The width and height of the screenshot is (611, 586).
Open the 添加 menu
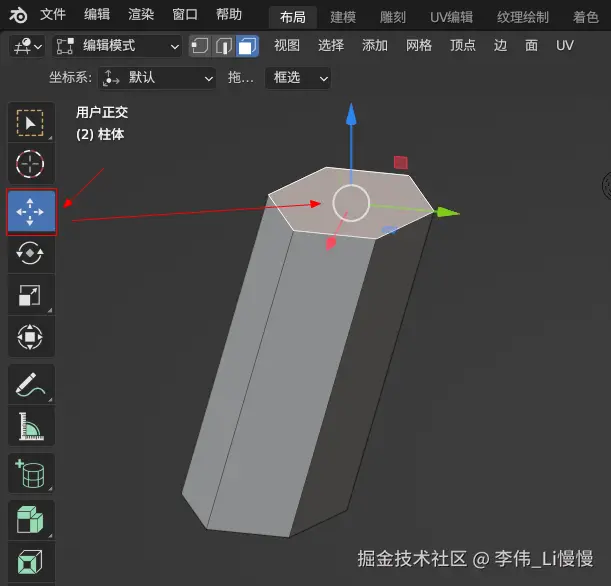(375, 46)
